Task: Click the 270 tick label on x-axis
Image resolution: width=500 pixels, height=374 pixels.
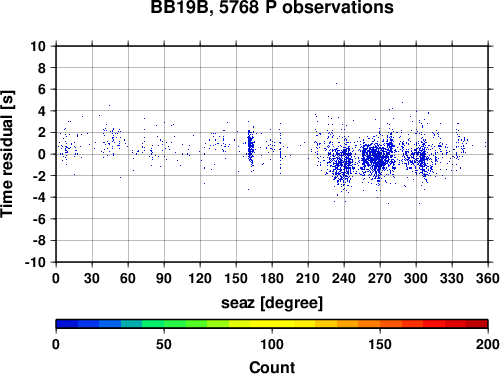Action: pyautogui.click(x=380, y=278)
